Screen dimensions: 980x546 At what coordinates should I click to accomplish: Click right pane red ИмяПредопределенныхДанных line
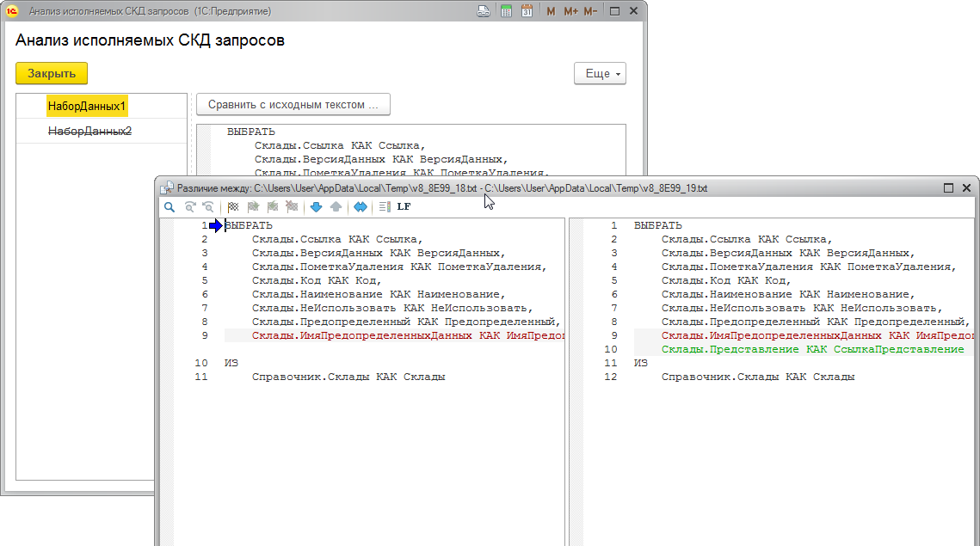tap(817, 335)
